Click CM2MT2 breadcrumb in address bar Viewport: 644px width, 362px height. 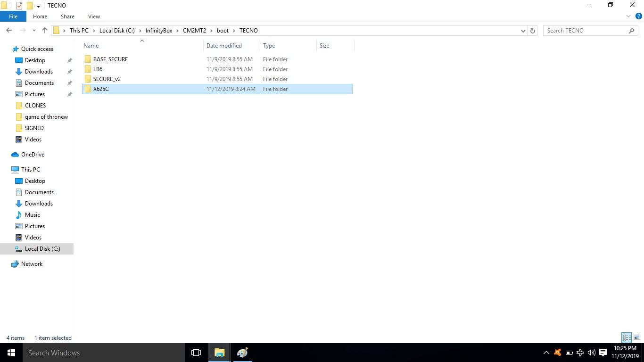pos(194,31)
